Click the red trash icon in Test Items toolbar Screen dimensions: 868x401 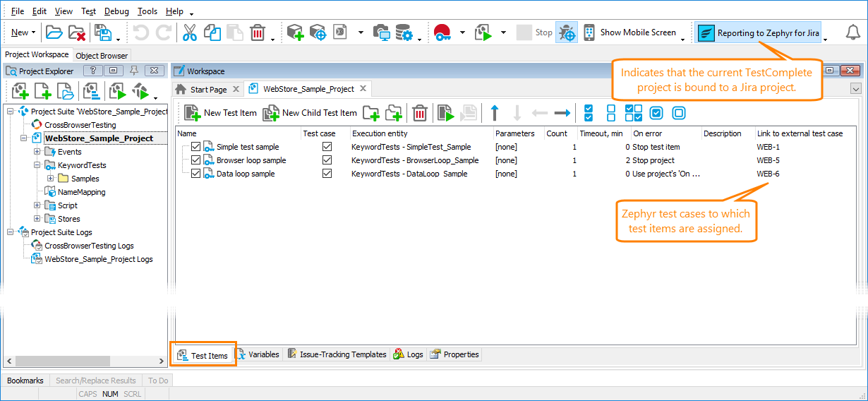point(419,113)
